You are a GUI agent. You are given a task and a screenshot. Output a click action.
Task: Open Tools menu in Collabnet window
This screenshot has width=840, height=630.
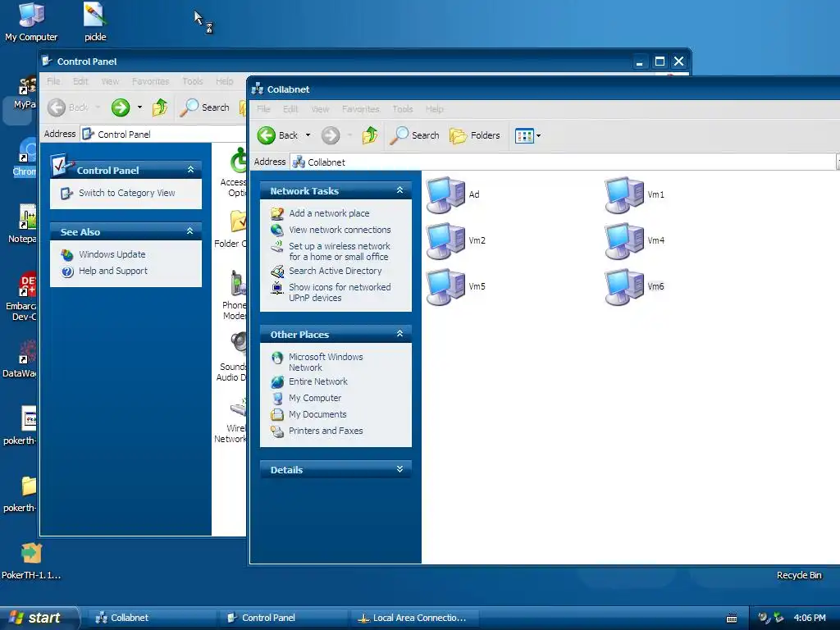click(x=403, y=109)
